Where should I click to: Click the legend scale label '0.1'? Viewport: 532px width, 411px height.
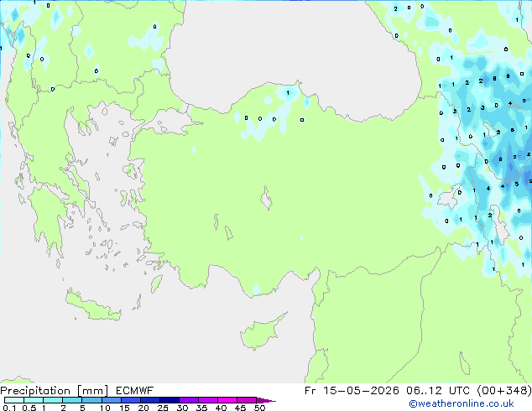coord(9,408)
